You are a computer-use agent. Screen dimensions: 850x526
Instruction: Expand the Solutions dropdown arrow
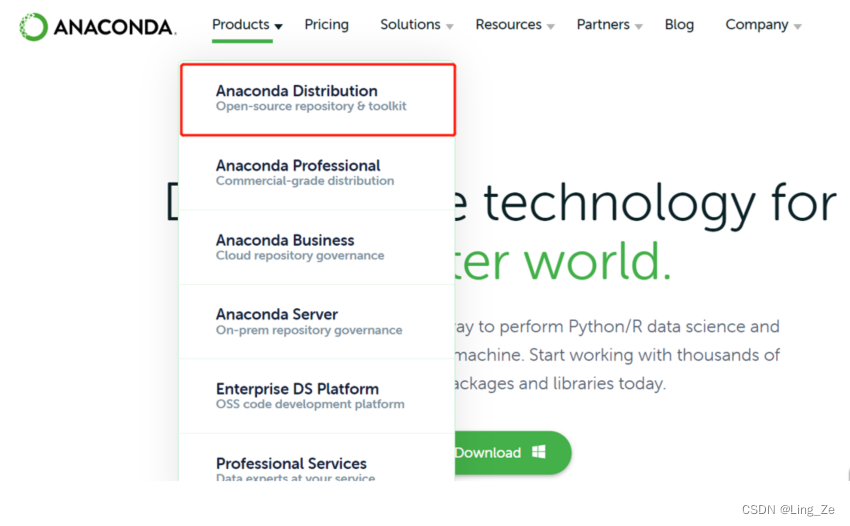449,26
